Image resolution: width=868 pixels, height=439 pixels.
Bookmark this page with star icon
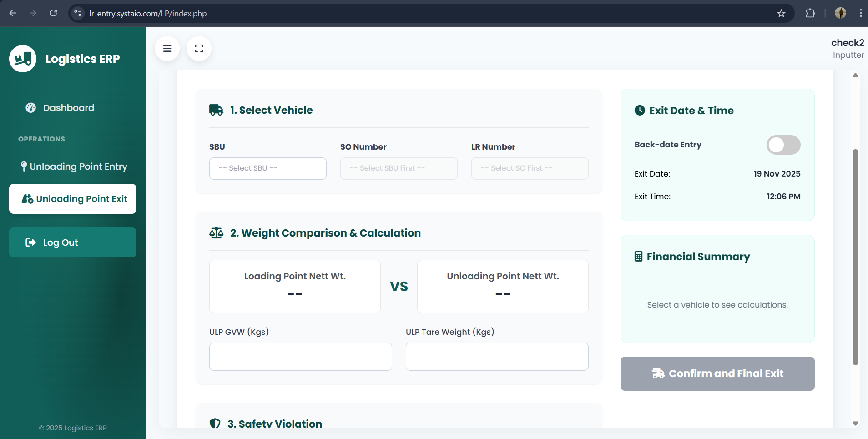[781, 13]
